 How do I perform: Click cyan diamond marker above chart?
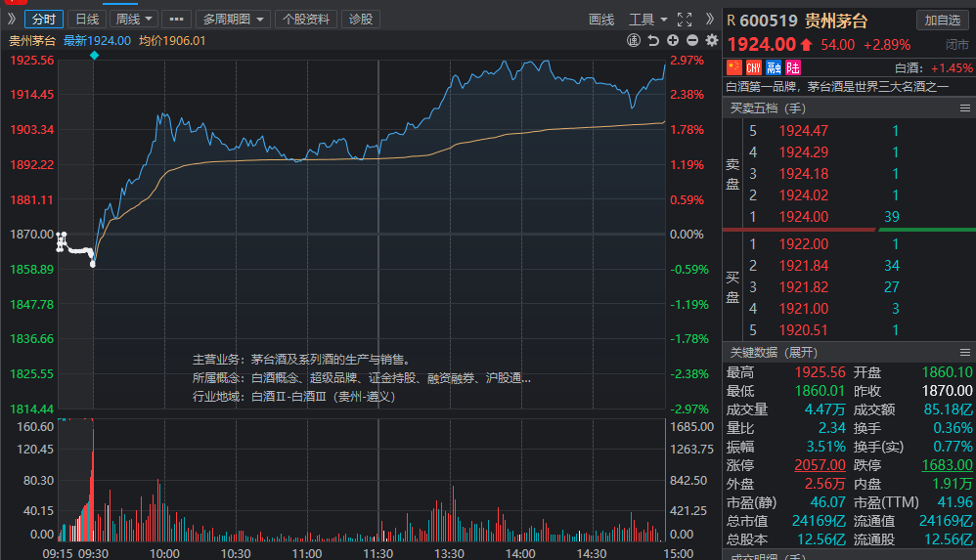coord(94,56)
